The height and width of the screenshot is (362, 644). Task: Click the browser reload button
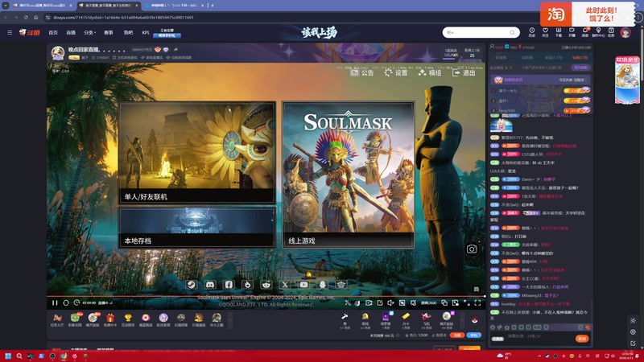[26, 17]
